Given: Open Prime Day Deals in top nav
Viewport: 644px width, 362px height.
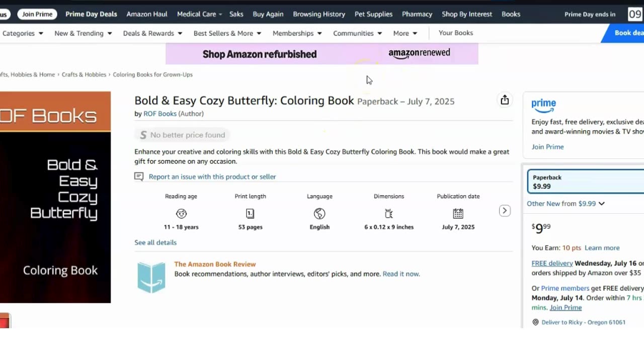Looking at the screenshot, I should pyautogui.click(x=91, y=14).
